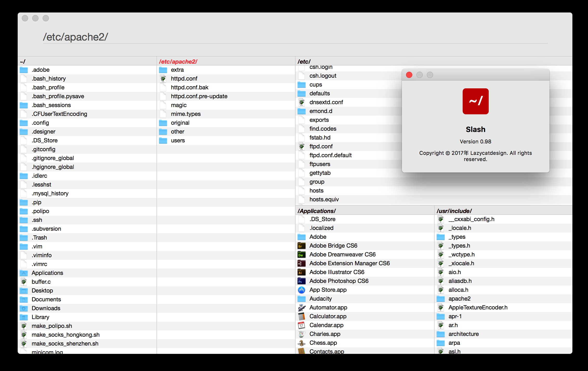The image size is (588, 371).
Task: Open the apache2 folder in /usr/include/
Action: tap(459, 299)
